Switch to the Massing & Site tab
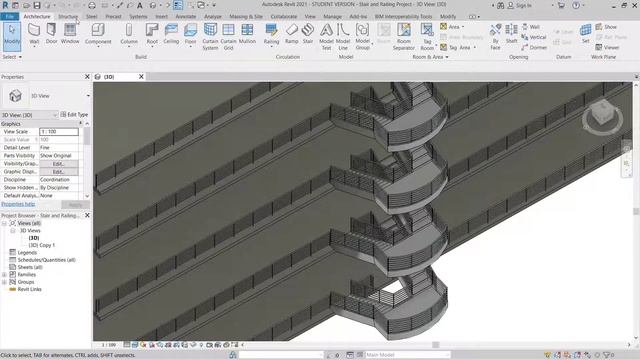This screenshot has height=360, width=640. click(x=246, y=16)
